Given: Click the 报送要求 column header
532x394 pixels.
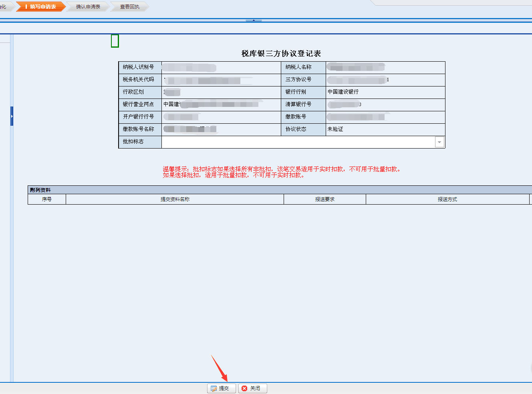Looking at the screenshot, I should [x=324, y=199].
